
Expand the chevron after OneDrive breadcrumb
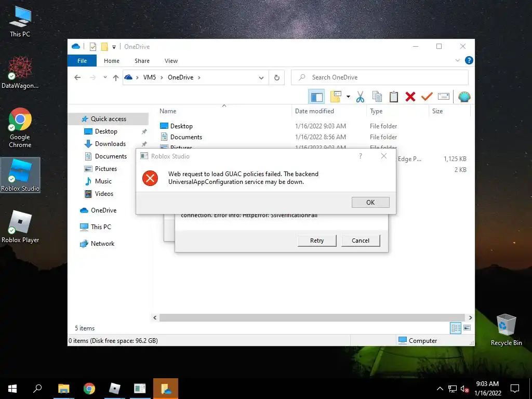[199, 77]
